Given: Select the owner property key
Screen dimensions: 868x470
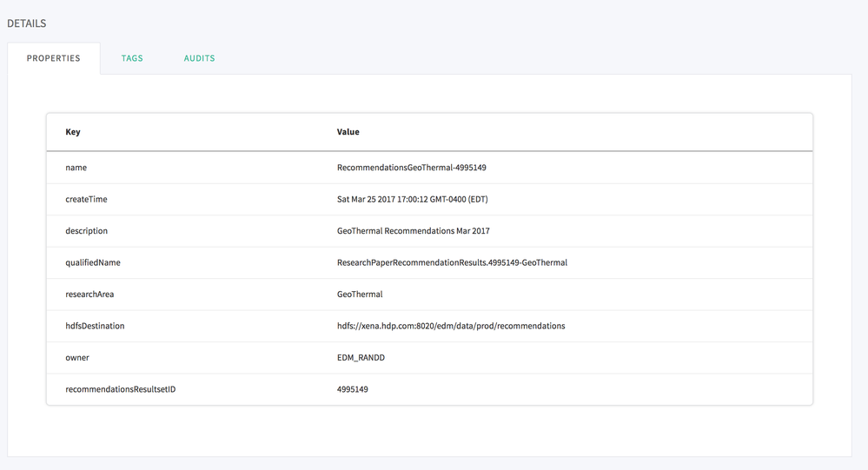Looking at the screenshot, I should pos(77,358).
